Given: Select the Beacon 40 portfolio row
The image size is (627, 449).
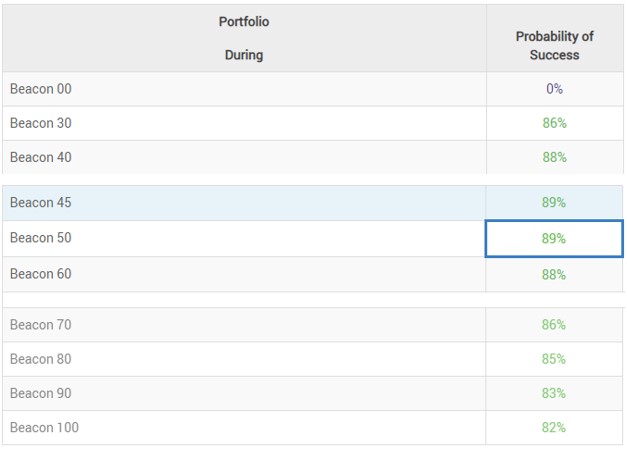Looking at the screenshot, I should click(313, 157).
